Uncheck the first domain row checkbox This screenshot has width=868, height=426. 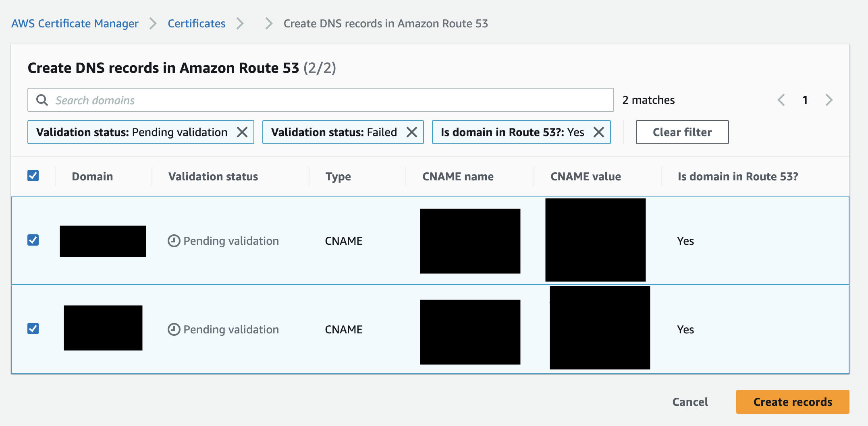pos(33,240)
